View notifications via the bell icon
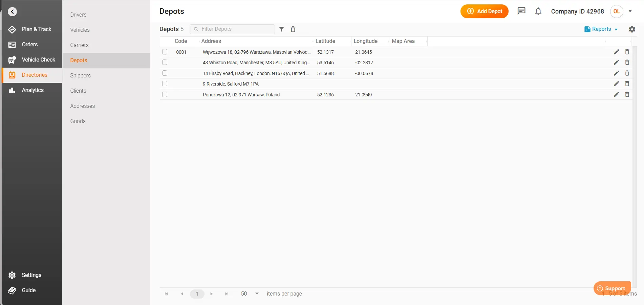 (x=538, y=11)
